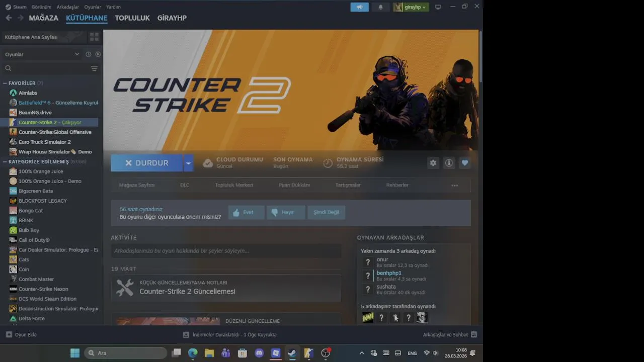The height and width of the screenshot is (362, 644).
Task: Open the Arkadaşlar menu
Action: [68, 7]
